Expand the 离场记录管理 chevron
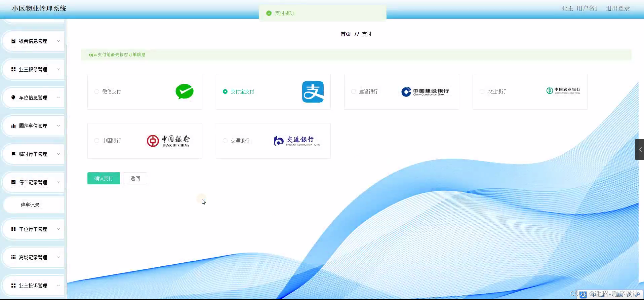This screenshot has height=300, width=644. 58,257
